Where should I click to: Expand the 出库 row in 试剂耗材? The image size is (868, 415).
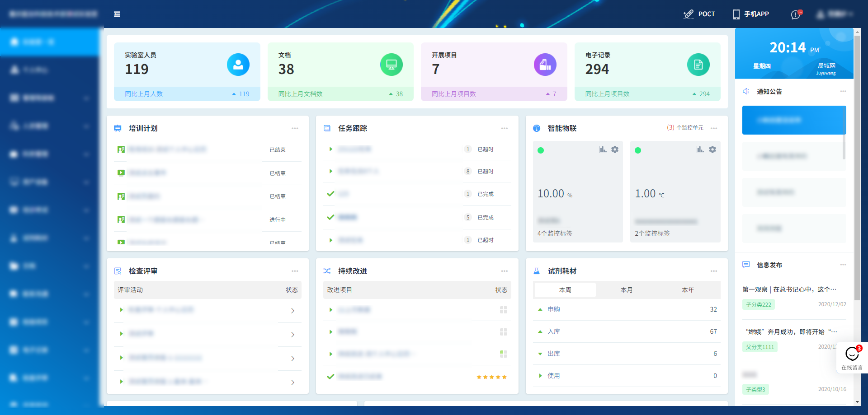[x=540, y=354]
